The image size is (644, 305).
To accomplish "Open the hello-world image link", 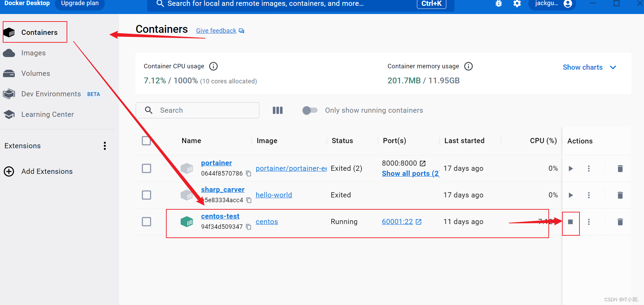I will pos(274,195).
